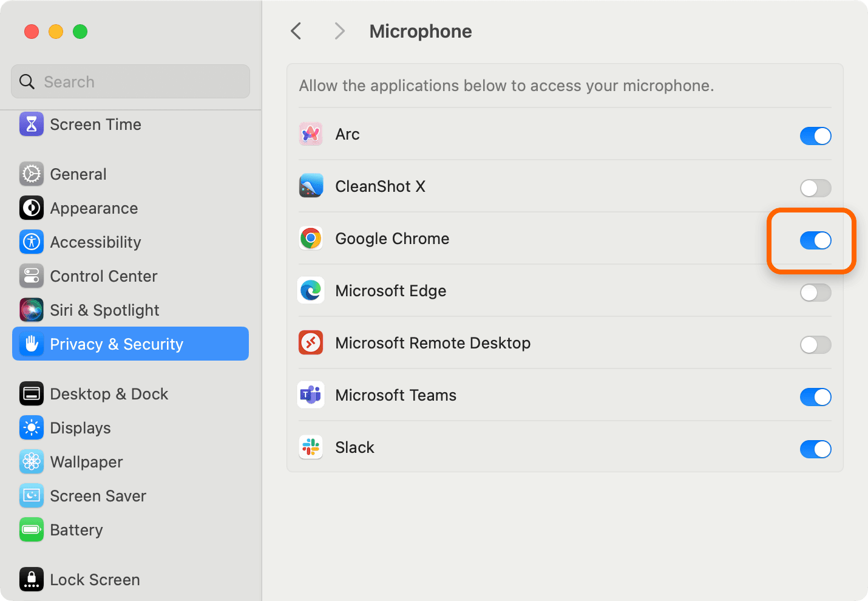
Task: Go to Accessibility settings
Action: 131,242
